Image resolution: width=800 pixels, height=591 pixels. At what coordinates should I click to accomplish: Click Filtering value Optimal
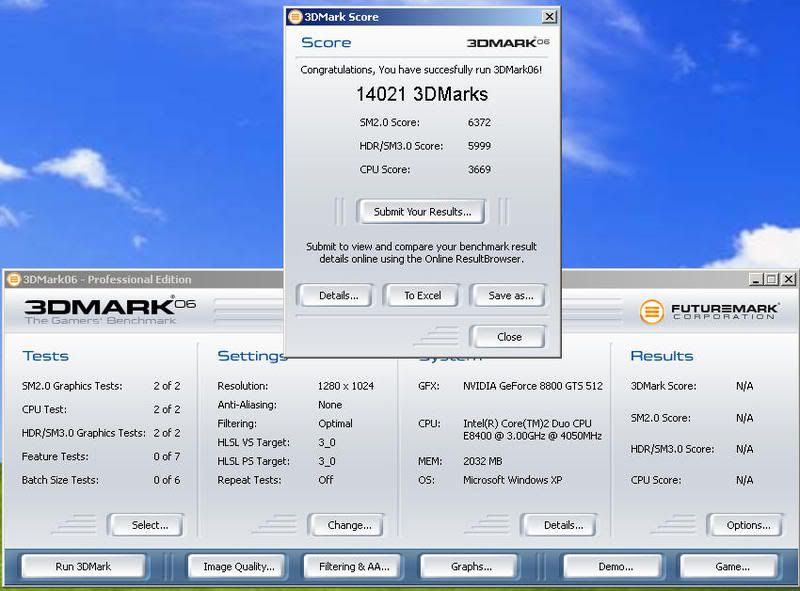(x=335, y=424)
